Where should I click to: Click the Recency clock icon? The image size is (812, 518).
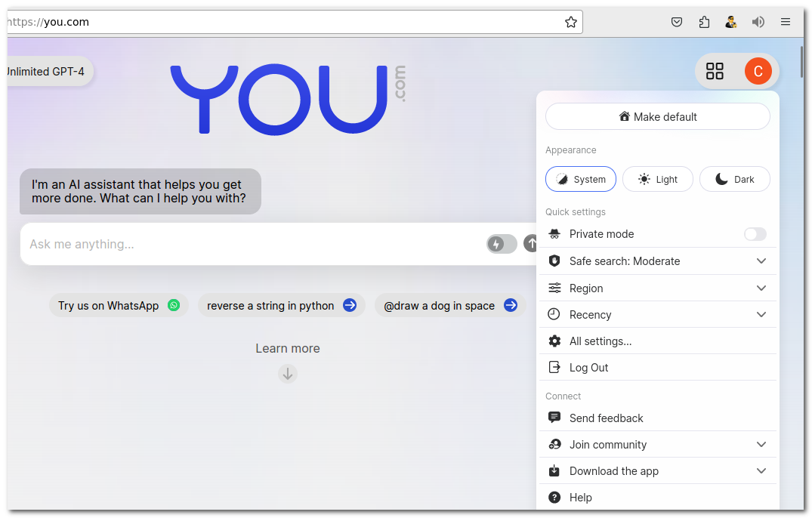pos(554,314)
